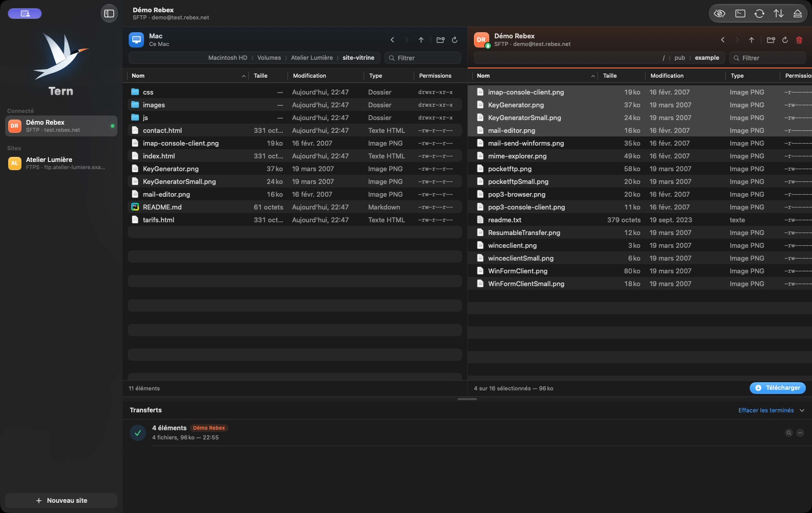Screen dimensions: 812x513
Task: Create a new folder in the Démo Rebex pane
Action: click(771, 40)
